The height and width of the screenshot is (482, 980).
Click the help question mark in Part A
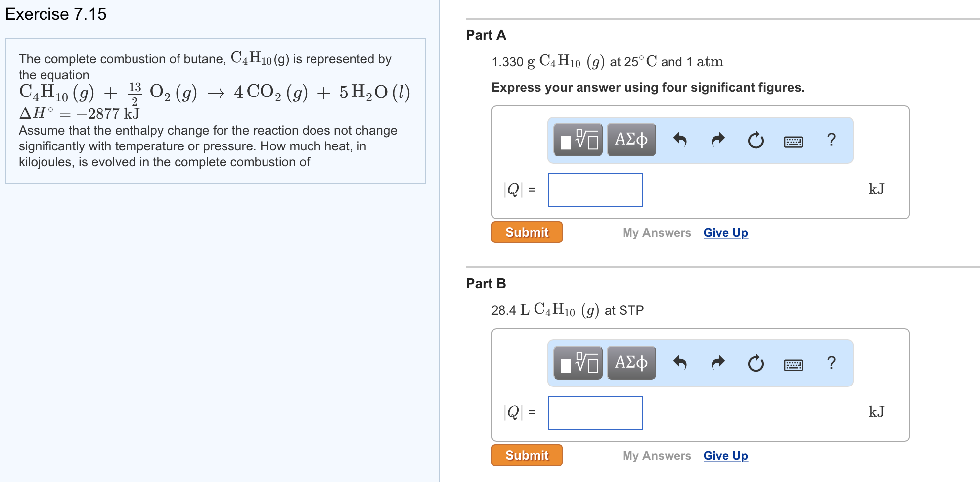(831, 140)
